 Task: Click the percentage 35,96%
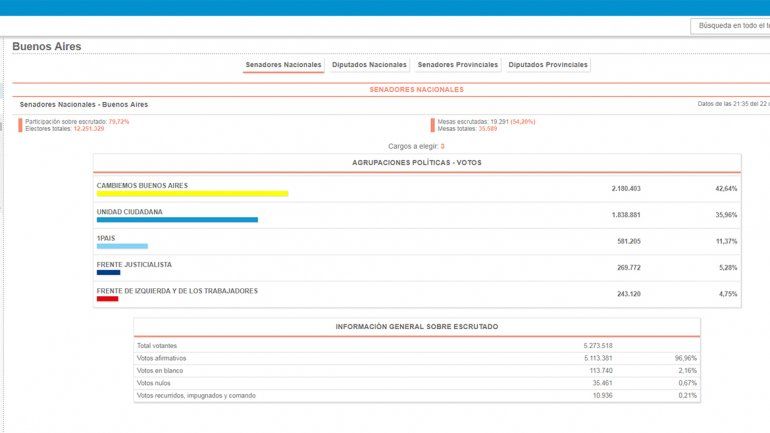click(x=726, y=215)
